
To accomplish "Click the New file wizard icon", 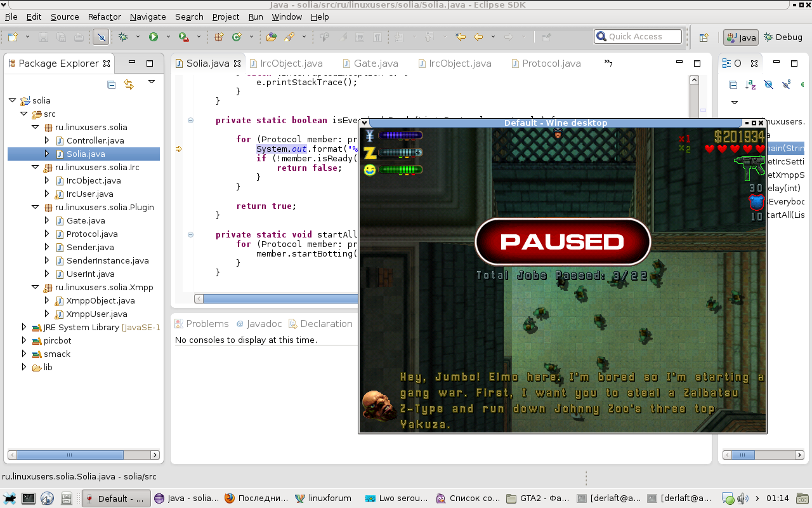I will tap(12, 37).
